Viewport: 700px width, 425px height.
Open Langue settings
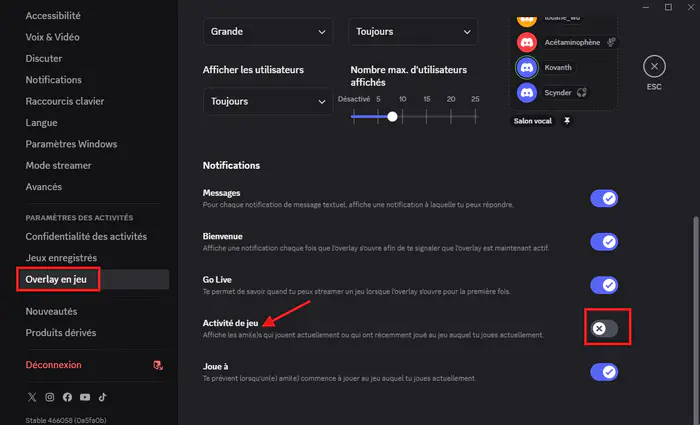(41, 123)
